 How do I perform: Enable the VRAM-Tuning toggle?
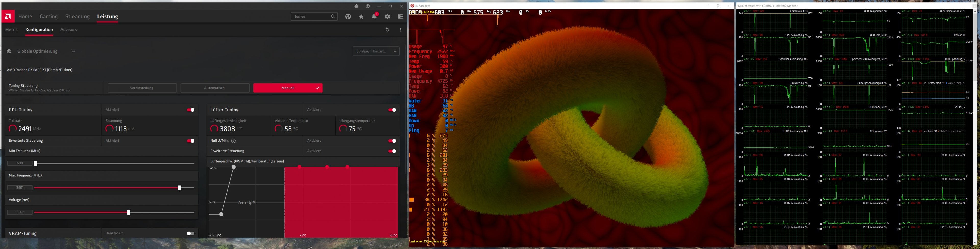[191, 233]
